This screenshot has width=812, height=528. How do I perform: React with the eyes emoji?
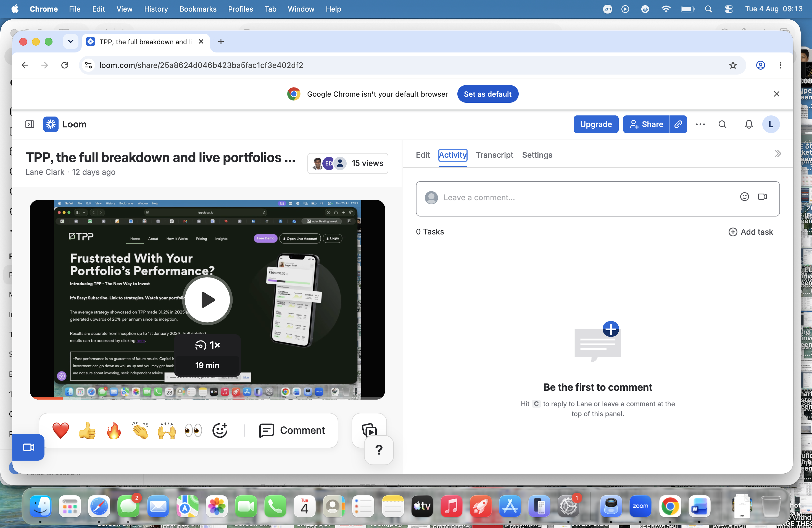[193, 430]
